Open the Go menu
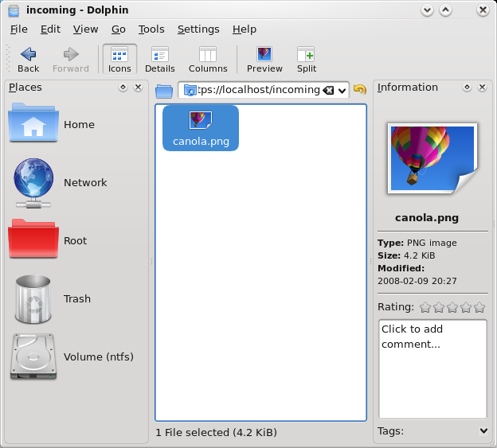This screenshot has width=497, height=448. (x=119, y=29)
